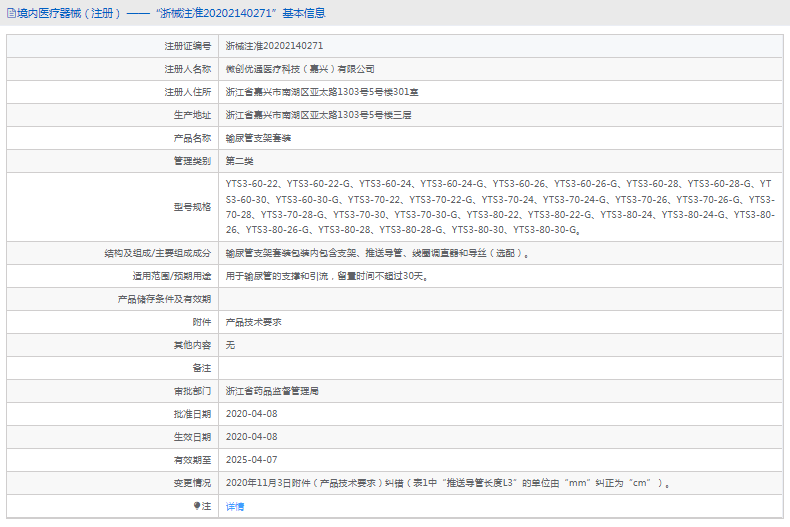
Task: Select change record text starting 2020年11月3日
Action: click(447, 483)
